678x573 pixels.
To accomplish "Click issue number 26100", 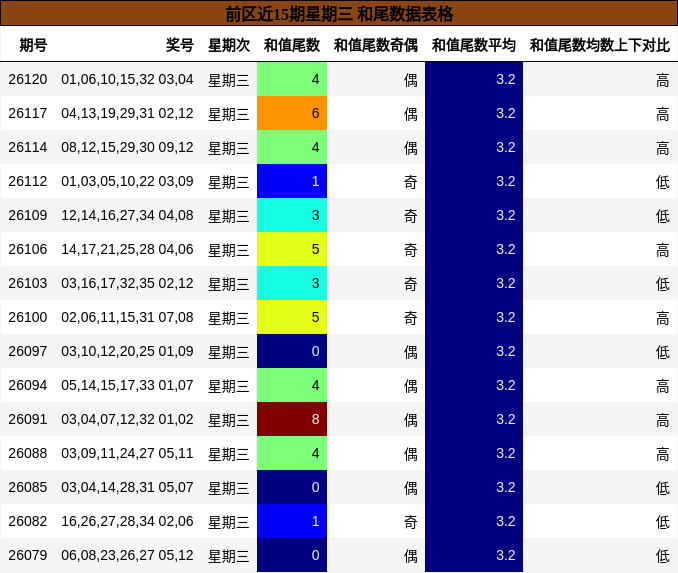I will (x=28, y=317).
